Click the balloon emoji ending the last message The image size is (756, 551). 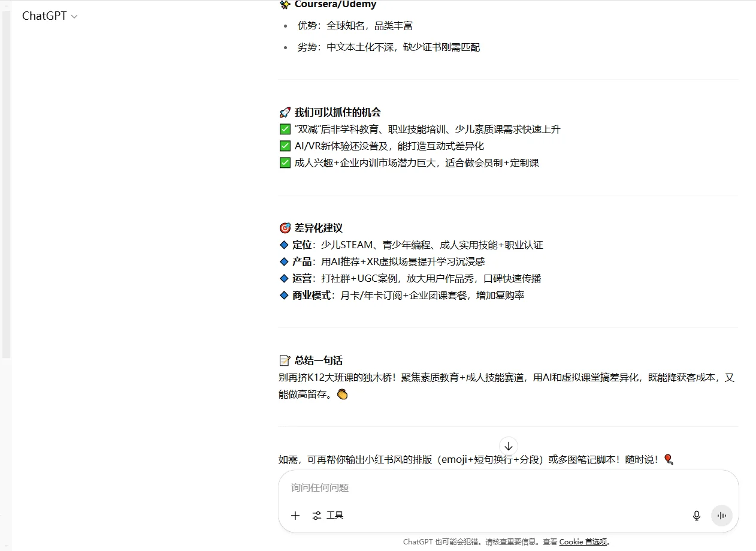pyautogui.click(x=669, y=459)
